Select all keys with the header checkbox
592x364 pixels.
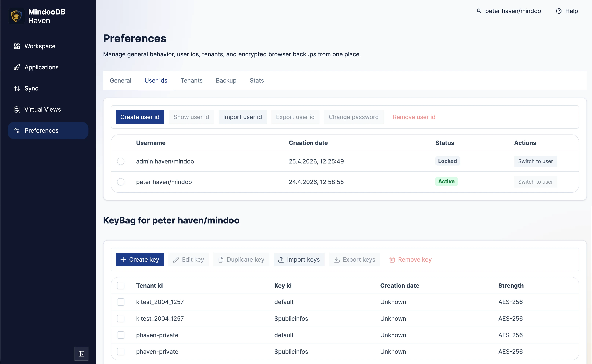pyautogui.click(x=121, y=285)
